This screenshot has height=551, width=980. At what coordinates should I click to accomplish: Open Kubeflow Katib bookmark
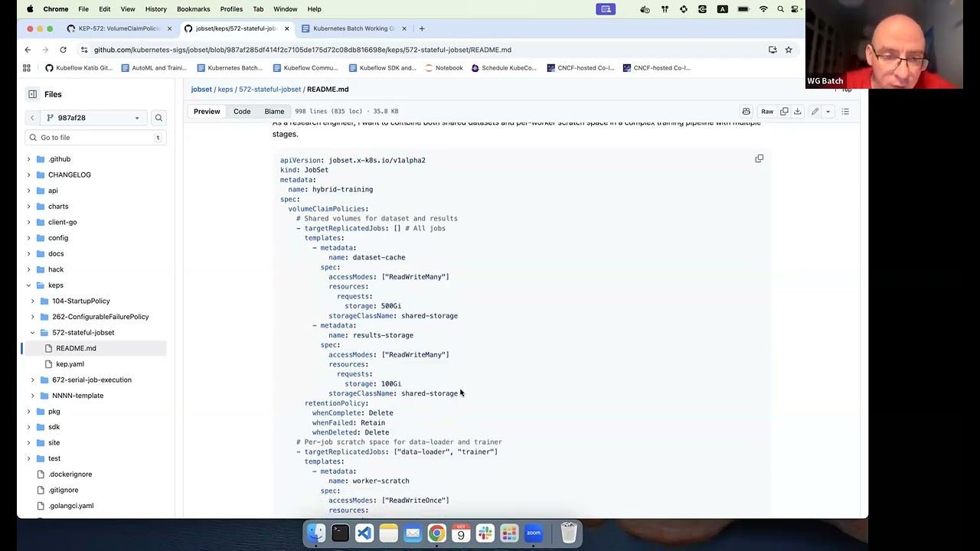tap(79, 67)
